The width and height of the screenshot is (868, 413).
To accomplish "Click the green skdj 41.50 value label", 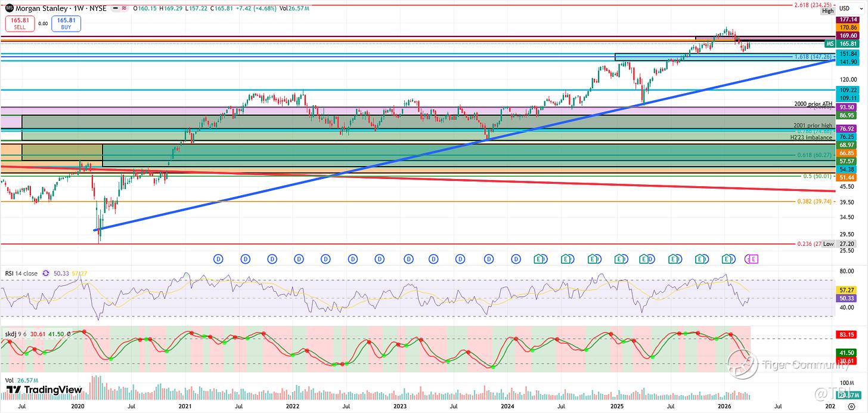I will (x=847, y=353).
